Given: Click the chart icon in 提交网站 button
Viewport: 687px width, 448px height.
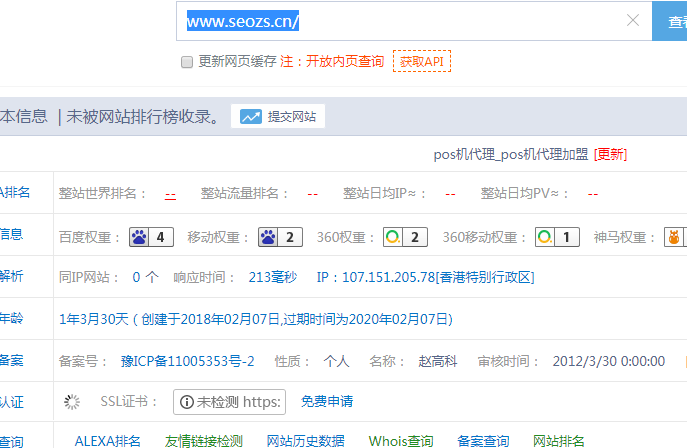Looking at the screenshot, I should (x=251, y=116).
